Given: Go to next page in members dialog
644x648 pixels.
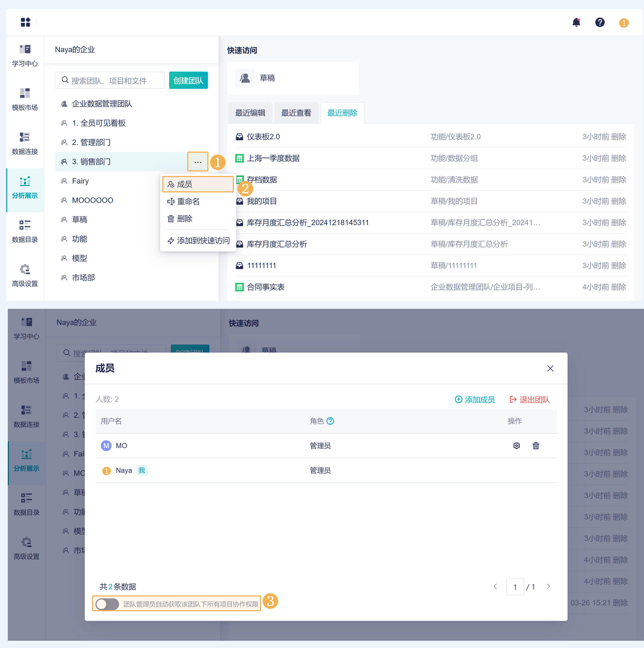Looking at the screenshot, I should [x=549, y=586].
